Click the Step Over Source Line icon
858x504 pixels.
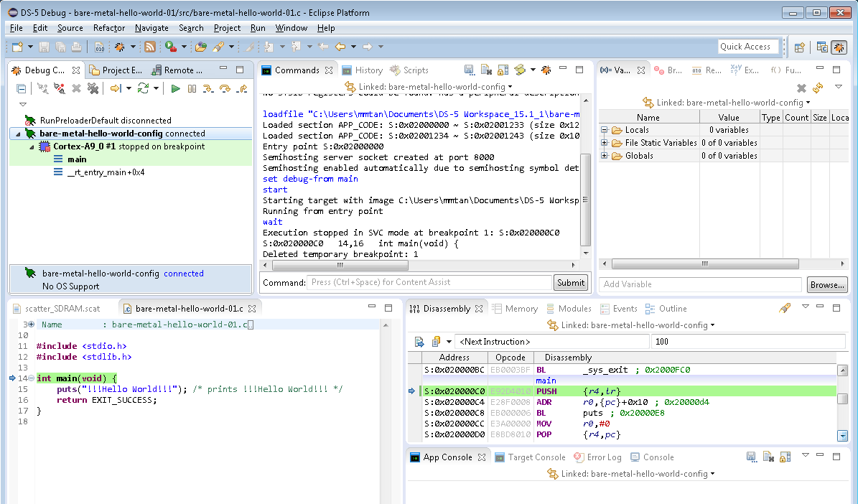tap(225, 88)
